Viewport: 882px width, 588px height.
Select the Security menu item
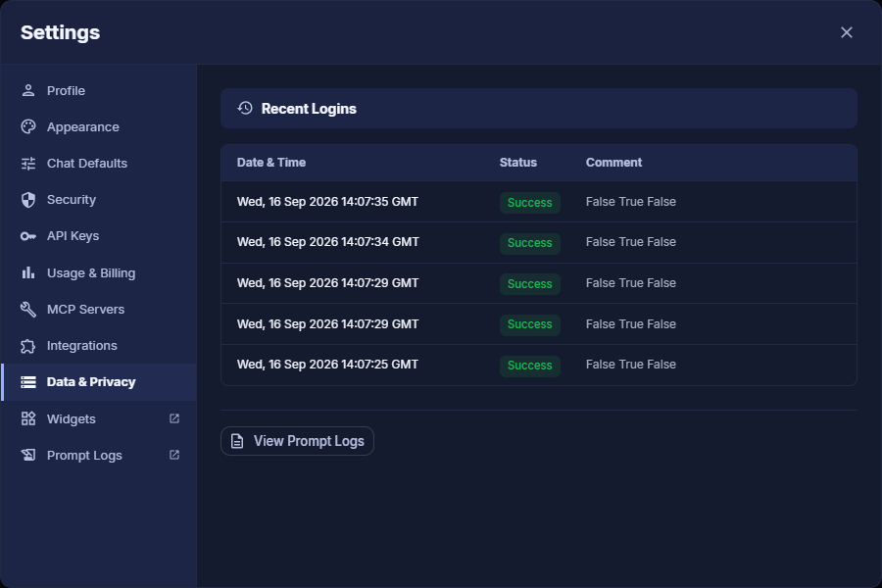pyautogui.click(x=99, y=200)
